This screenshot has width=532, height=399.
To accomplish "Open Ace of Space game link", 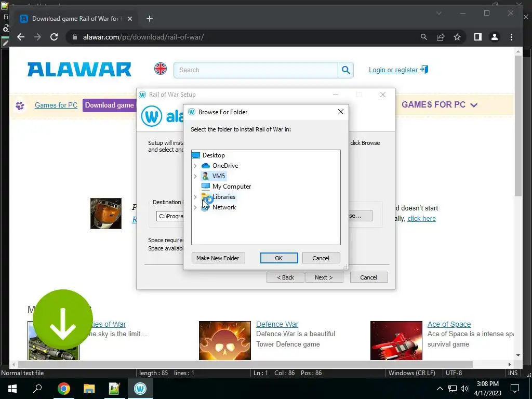I will tap(449, 324).
